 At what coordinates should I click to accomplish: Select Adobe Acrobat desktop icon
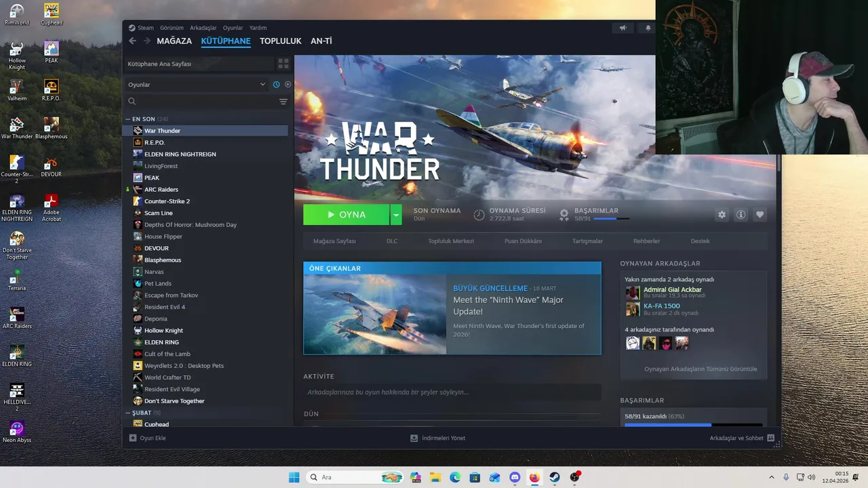pos(52,208)
